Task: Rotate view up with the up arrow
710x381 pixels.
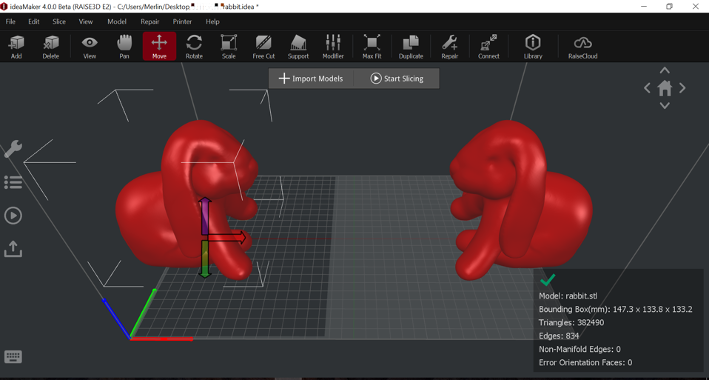Action: coord(665,70)
